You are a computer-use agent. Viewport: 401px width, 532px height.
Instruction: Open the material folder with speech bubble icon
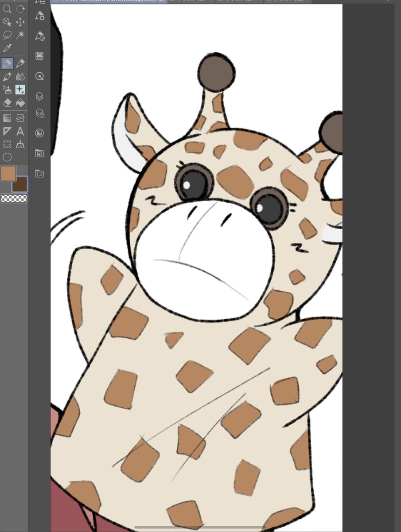40,173
